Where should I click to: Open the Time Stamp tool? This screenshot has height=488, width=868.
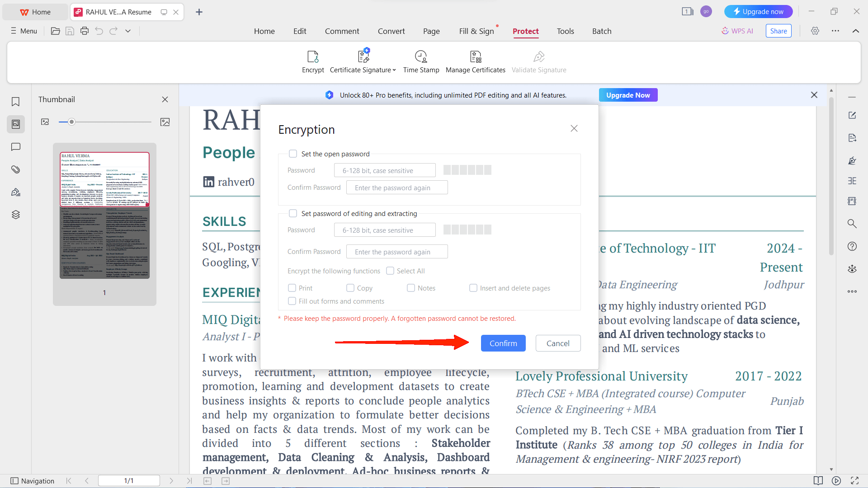click(x=420, y=57)
